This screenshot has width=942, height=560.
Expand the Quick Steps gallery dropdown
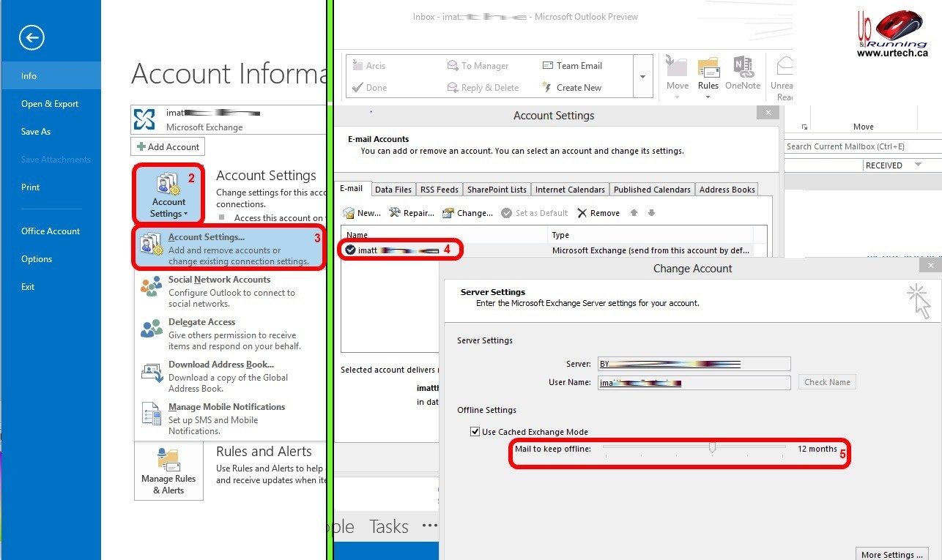click(x=642, y=77)
